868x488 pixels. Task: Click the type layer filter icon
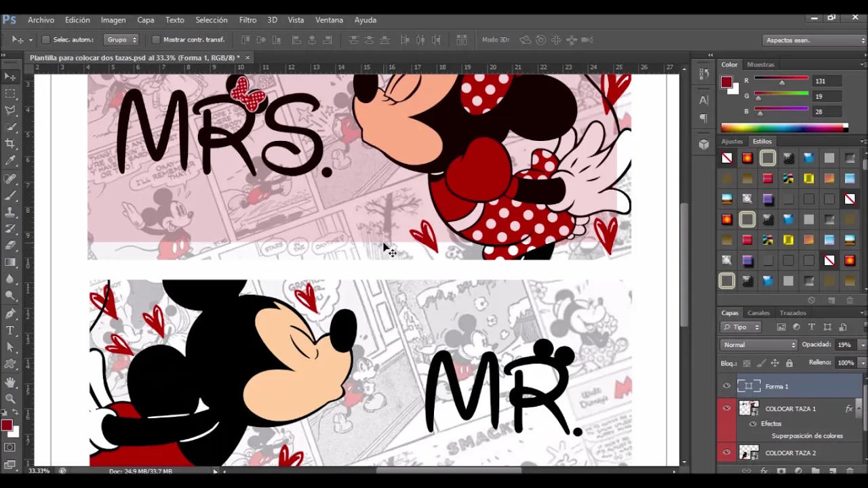(x=812, y=327)
